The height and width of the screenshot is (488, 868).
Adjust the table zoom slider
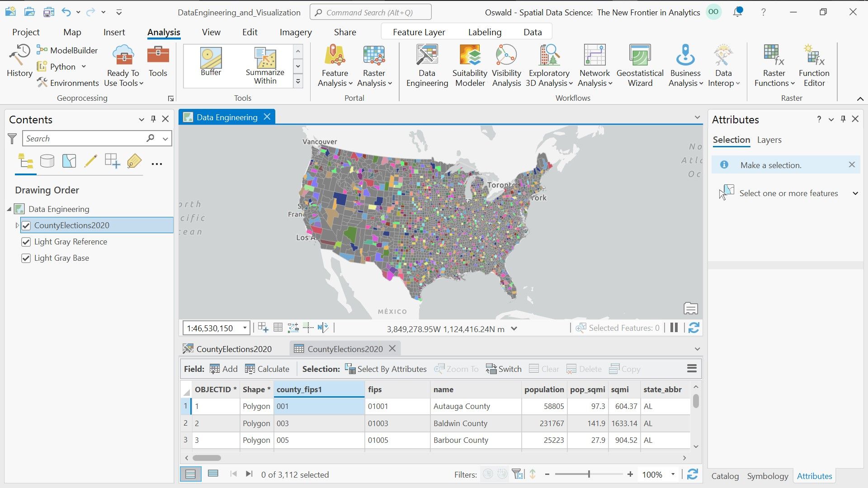(589, 474)
